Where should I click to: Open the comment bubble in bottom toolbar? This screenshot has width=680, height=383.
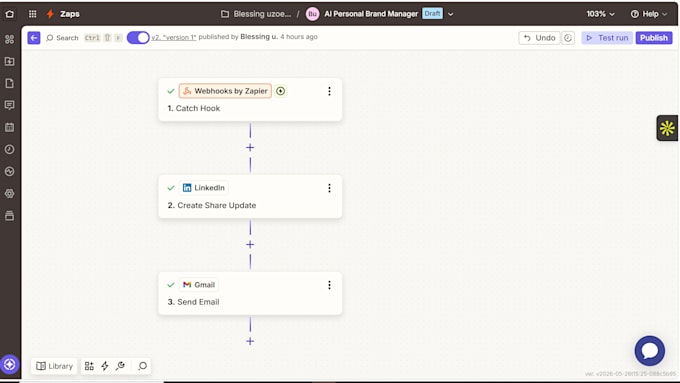click(x=142, y=366)
